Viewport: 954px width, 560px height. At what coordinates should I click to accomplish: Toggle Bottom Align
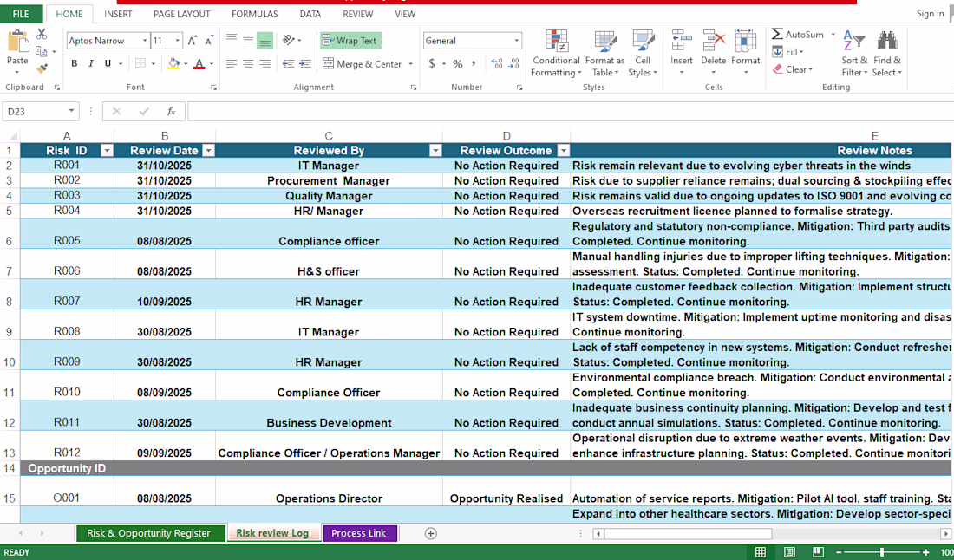pos(265,41)
